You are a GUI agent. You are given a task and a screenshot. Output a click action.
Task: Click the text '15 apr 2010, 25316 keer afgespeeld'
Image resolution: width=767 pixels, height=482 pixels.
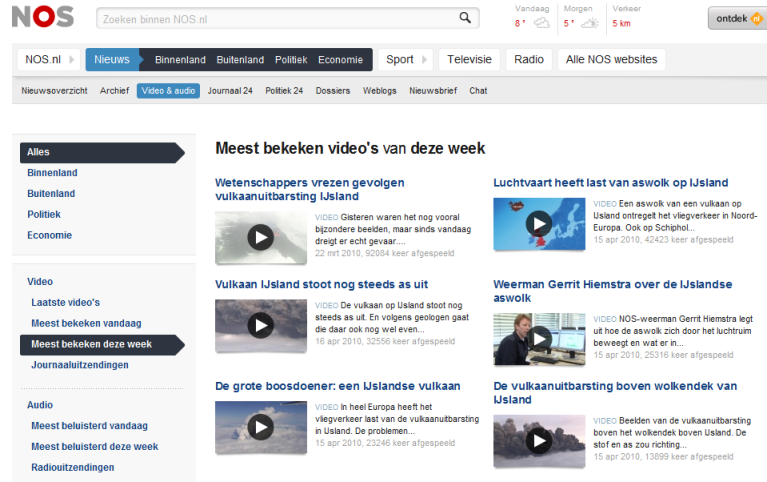(x=663, y=355)
